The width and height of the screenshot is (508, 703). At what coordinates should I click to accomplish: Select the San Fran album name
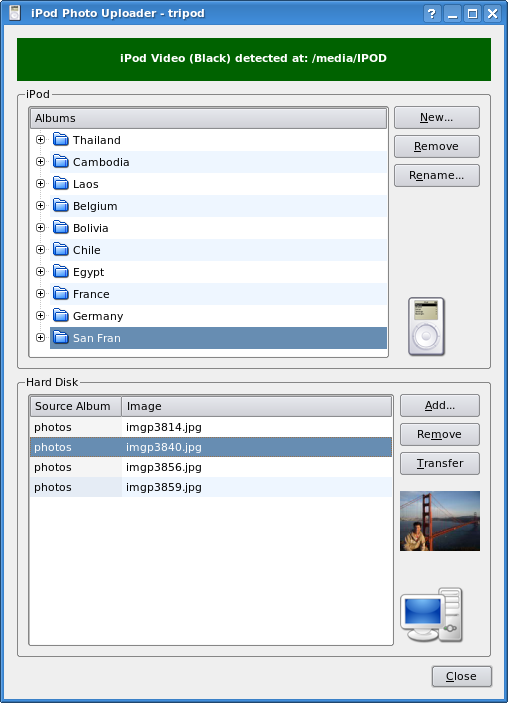(97, 338)
